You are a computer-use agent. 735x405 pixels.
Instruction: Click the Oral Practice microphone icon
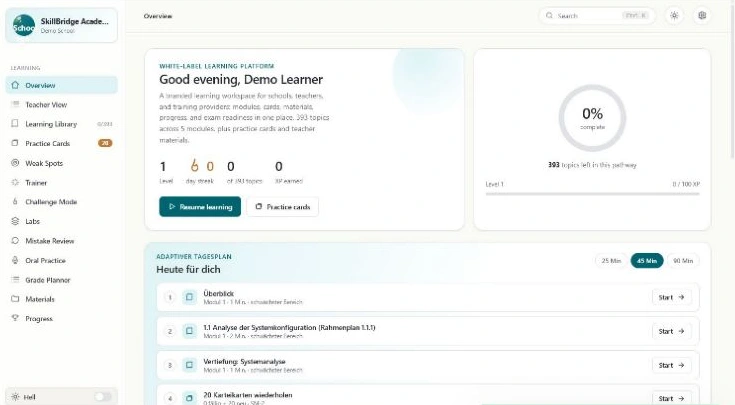click(15, 260)
